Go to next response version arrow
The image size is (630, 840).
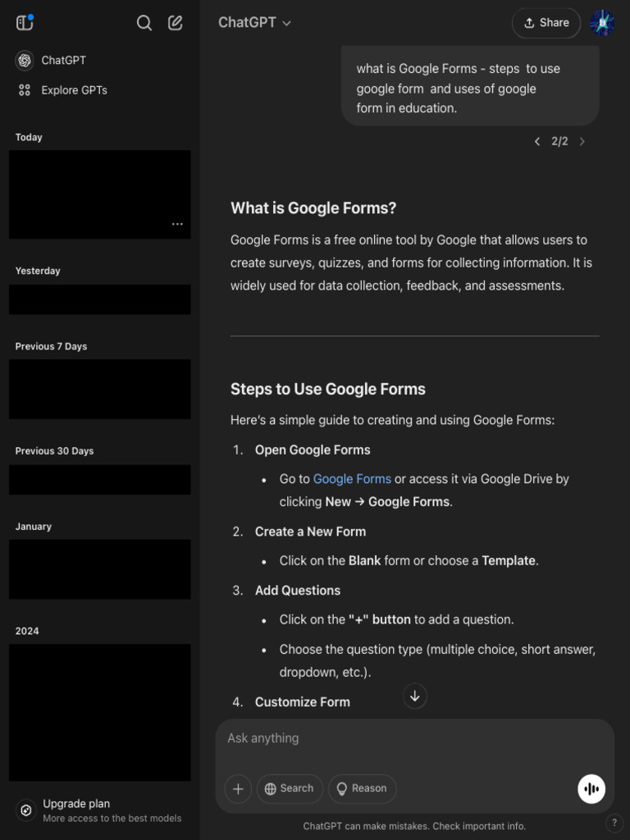(x=582, y=141)
